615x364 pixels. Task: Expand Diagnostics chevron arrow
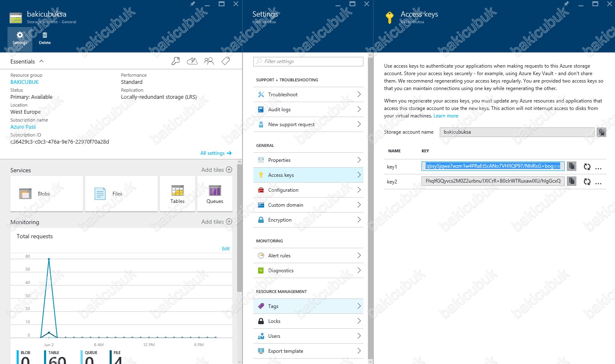[359, 271]
